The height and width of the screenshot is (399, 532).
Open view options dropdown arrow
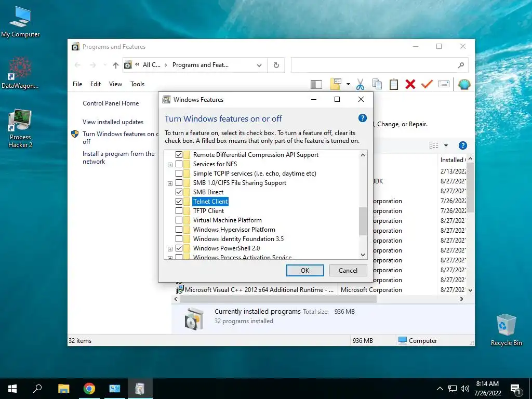tap(446, 145)
